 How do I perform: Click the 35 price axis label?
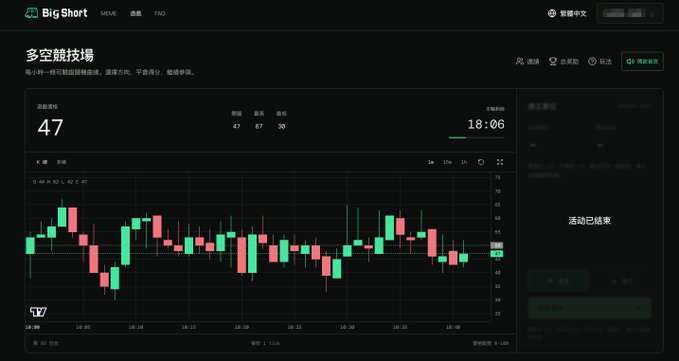point(498,286)
